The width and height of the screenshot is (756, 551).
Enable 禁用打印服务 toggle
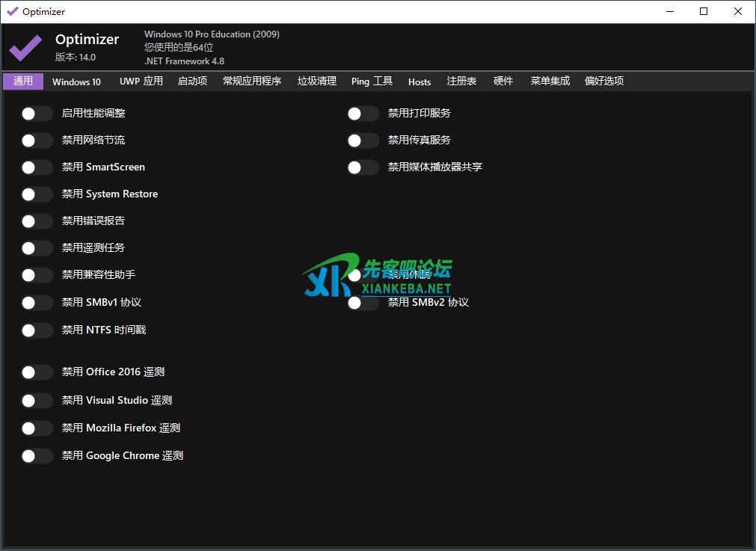(363, 114)
